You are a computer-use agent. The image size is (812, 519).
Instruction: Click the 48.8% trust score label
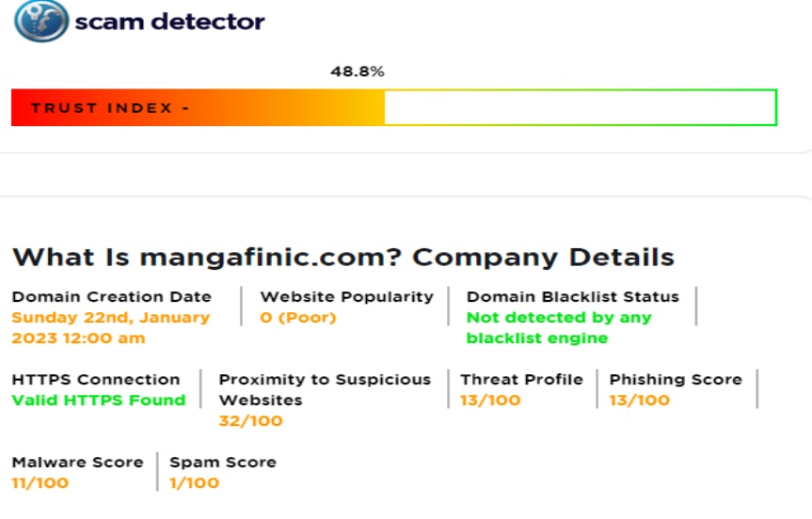[x=357, y=71]
